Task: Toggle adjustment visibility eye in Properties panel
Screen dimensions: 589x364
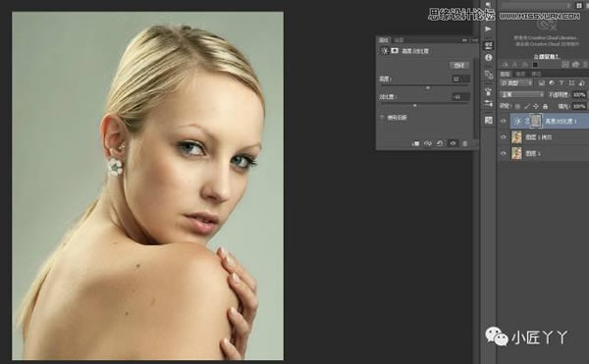Action: pos(453,143)
